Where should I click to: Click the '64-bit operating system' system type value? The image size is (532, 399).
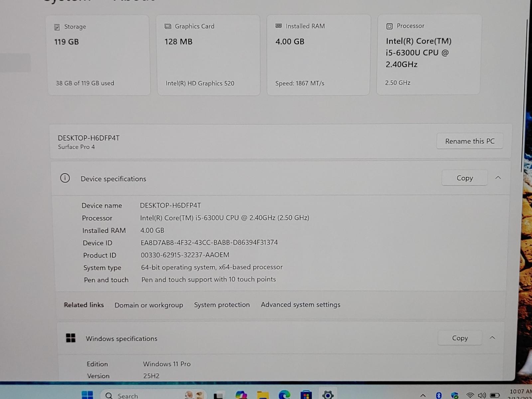tap(212, 267)
